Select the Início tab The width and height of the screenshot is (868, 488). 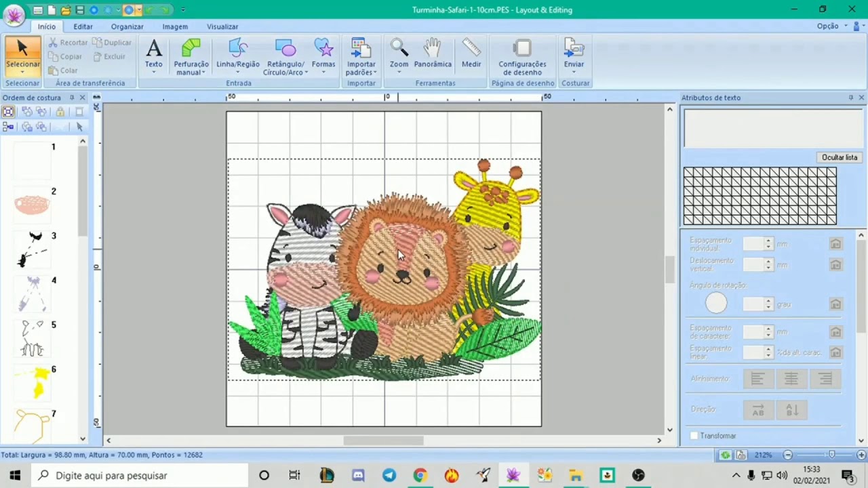pyautogui.click(x=47, y=26)
